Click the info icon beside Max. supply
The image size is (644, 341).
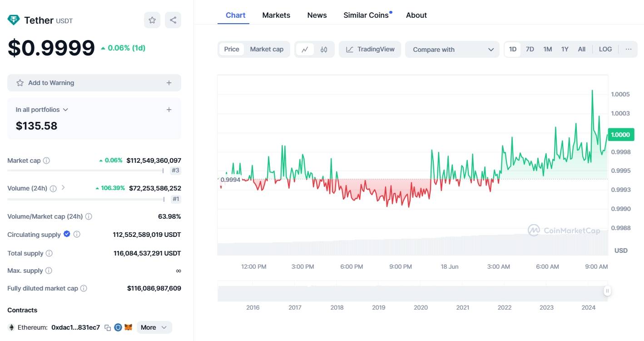49,271
